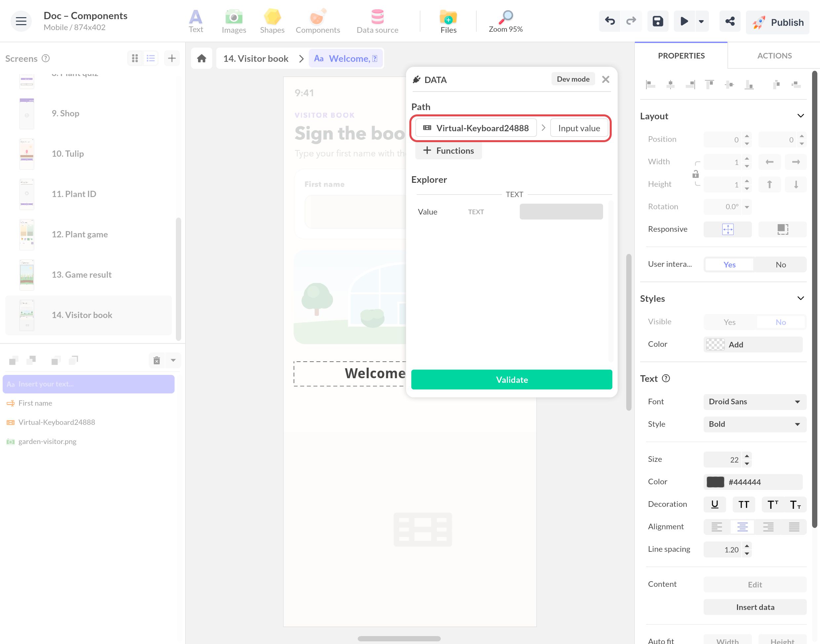Image resolution: width=820 pixels, height=644 pixels.
Task: Open the Files manager
Action: coord(448,21)
